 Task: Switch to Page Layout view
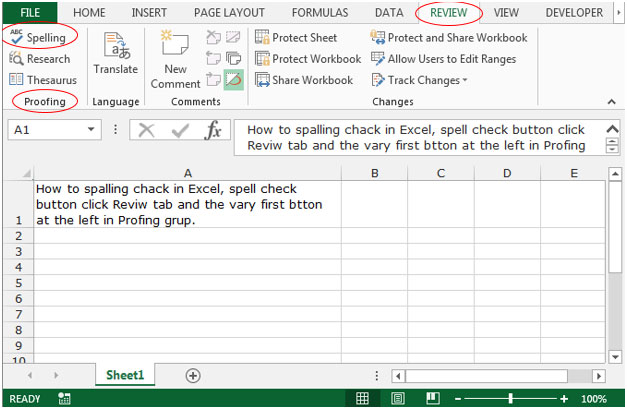point(398,398)
